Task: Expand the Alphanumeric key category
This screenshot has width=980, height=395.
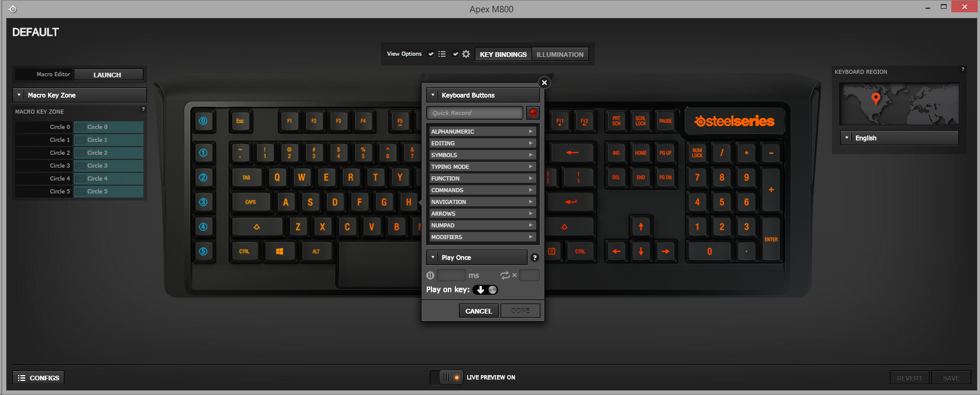Action: pos(482,132)
